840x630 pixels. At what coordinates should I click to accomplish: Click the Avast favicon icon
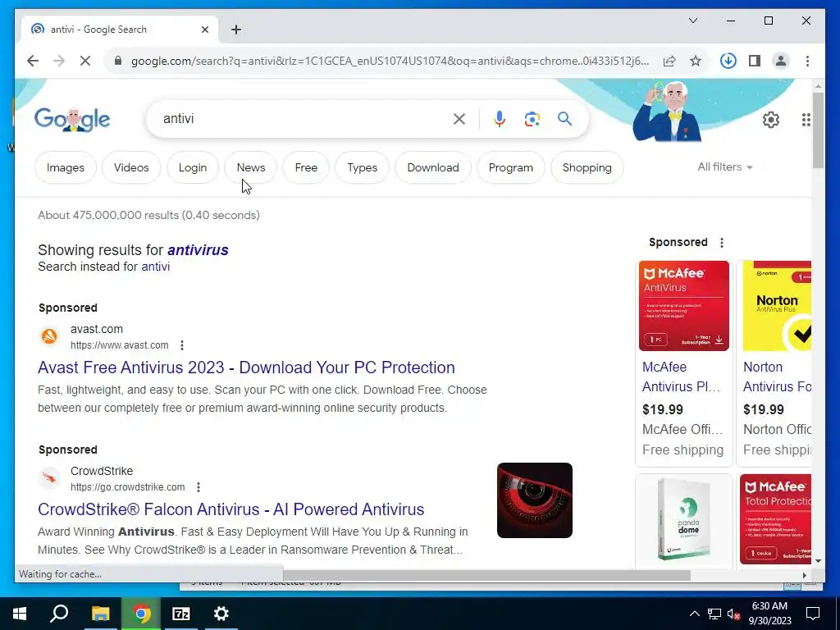coord(49,336)
